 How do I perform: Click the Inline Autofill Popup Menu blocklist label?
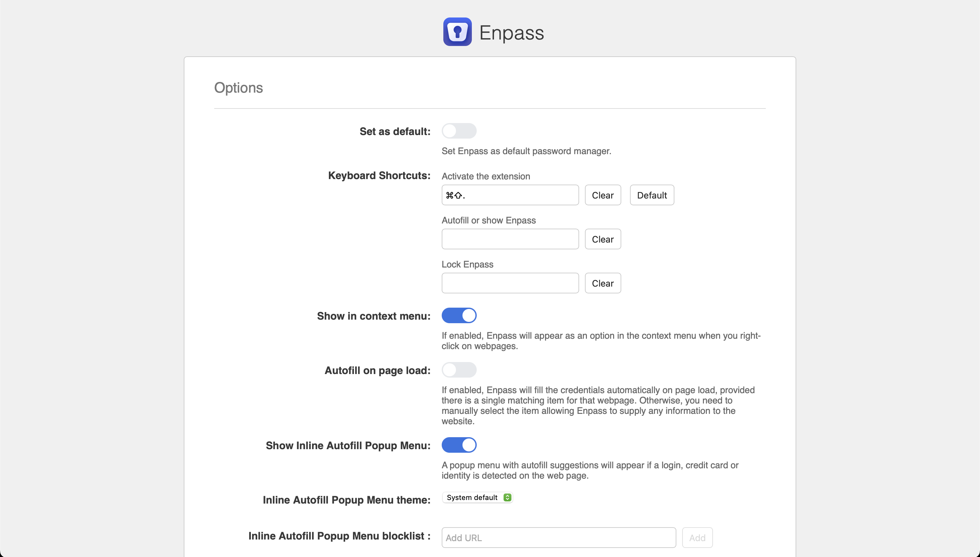339,536
